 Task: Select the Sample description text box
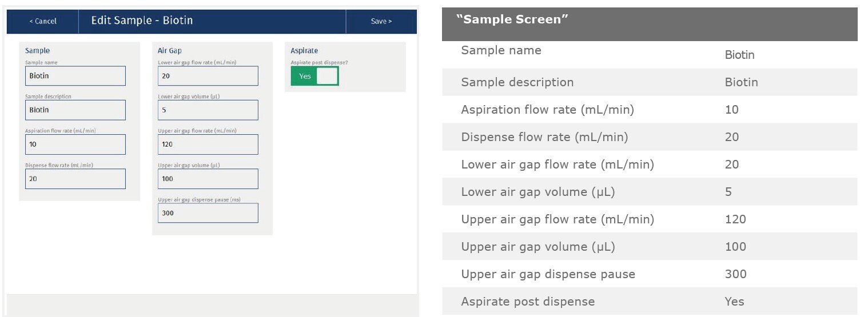(75, 110)
